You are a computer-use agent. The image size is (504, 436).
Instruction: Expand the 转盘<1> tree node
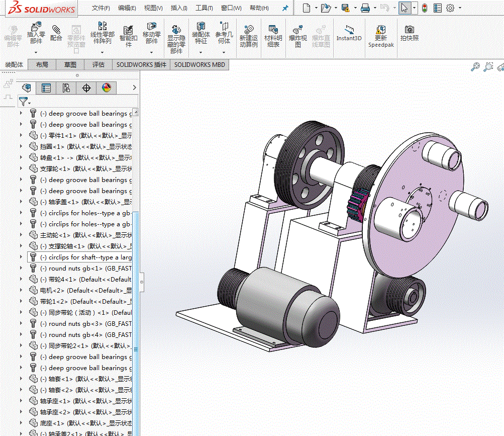click(x=21, y=157)
